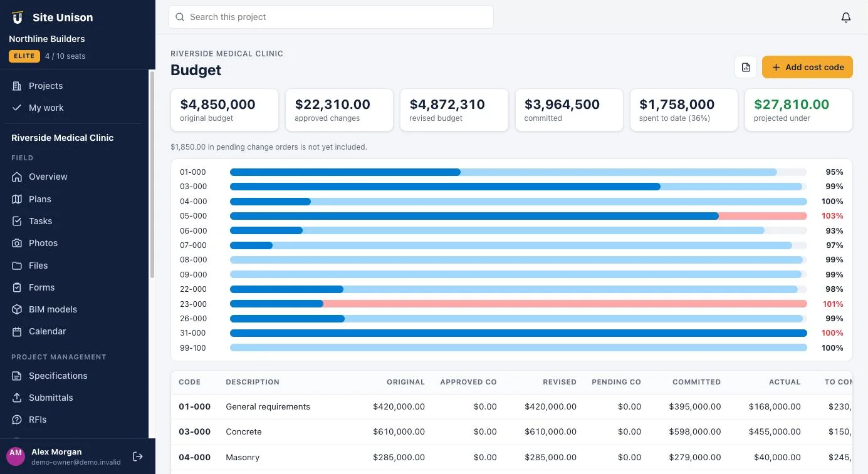Click the Specifications document icon
The height and width of the screenshot is (474, 868).
coord(17,376)
